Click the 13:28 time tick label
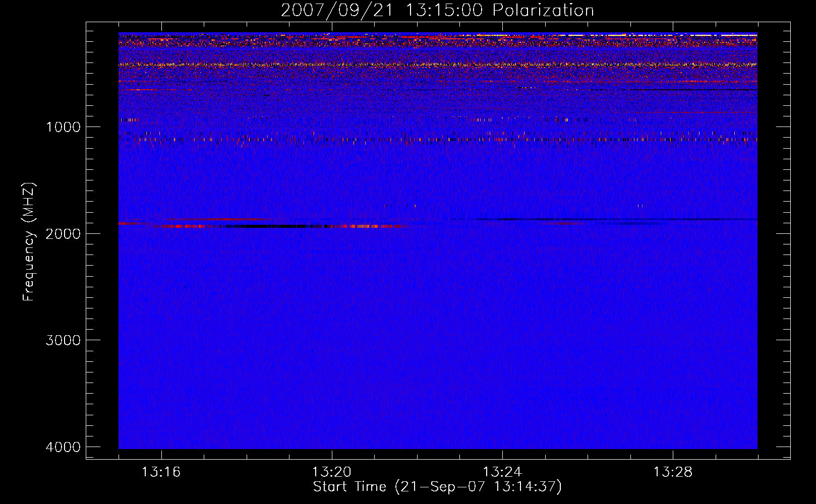 click(x=673, y=472)
